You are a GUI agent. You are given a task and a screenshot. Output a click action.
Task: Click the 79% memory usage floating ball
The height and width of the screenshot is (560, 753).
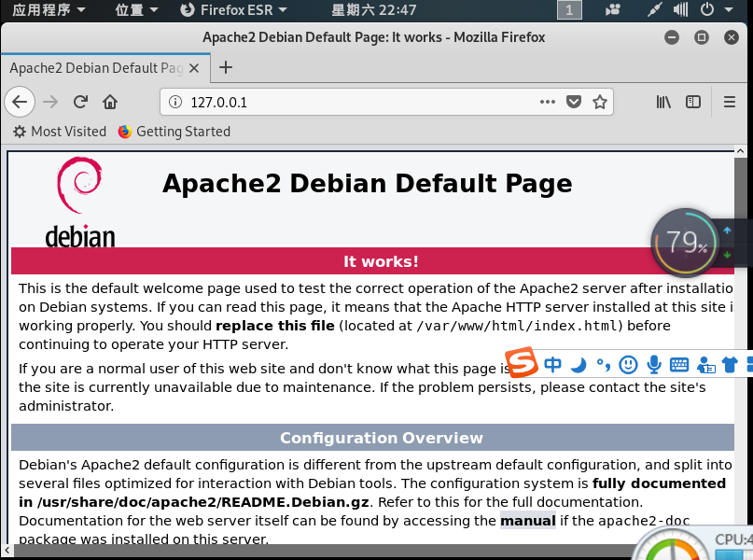coord(685,242)
